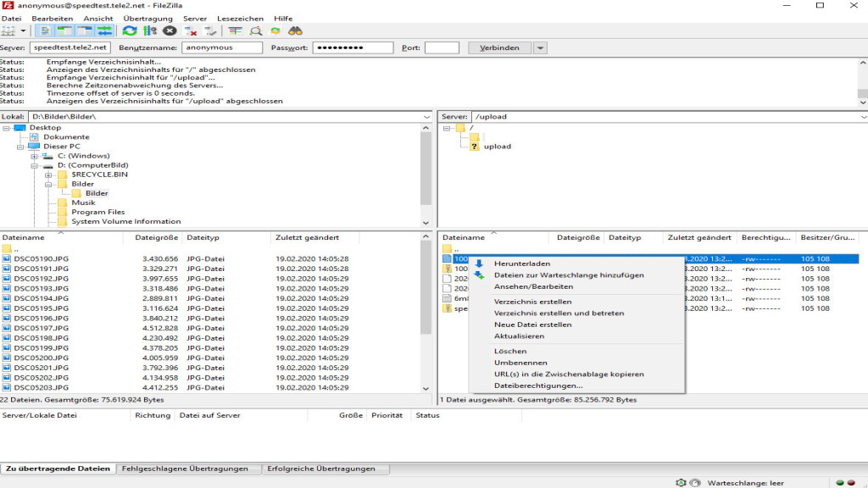Switch to the Fehlgeschlagene Übertragungen tab

pyautogui.click(x=188, y=467)
